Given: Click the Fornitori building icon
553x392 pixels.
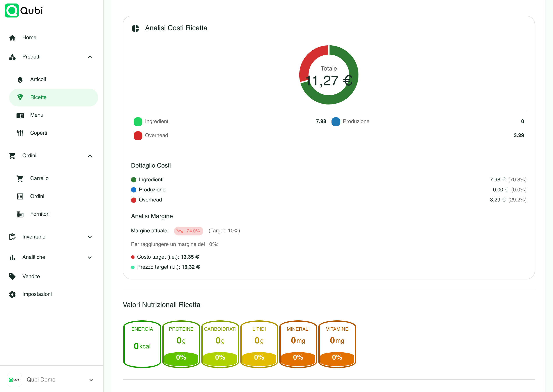Looking at the screenshot, I should tap(20, 214).
